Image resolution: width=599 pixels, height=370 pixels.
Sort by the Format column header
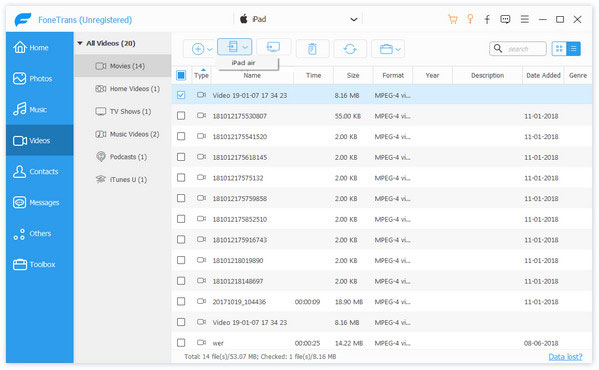(393, 75)
